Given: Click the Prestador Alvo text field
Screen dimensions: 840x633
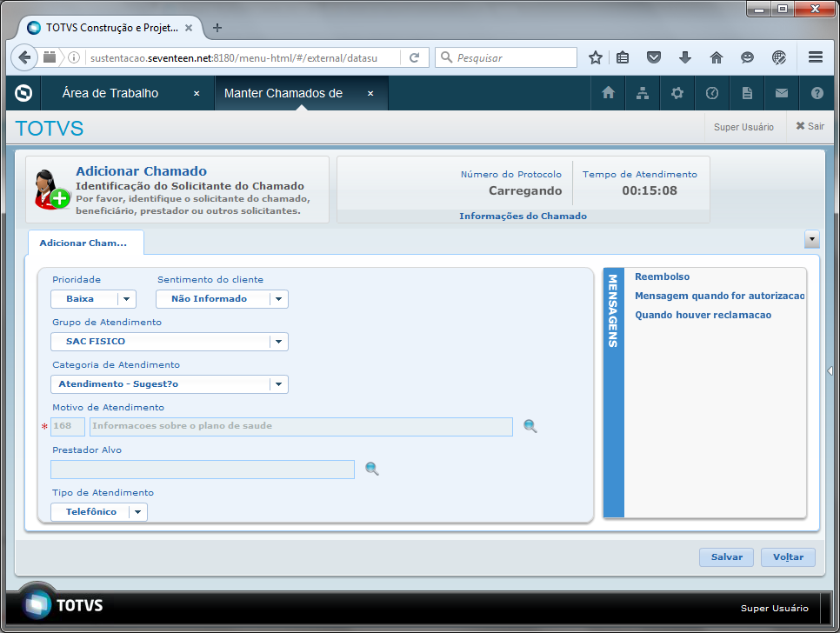Looking at the screenshot, I should point(203,470).
